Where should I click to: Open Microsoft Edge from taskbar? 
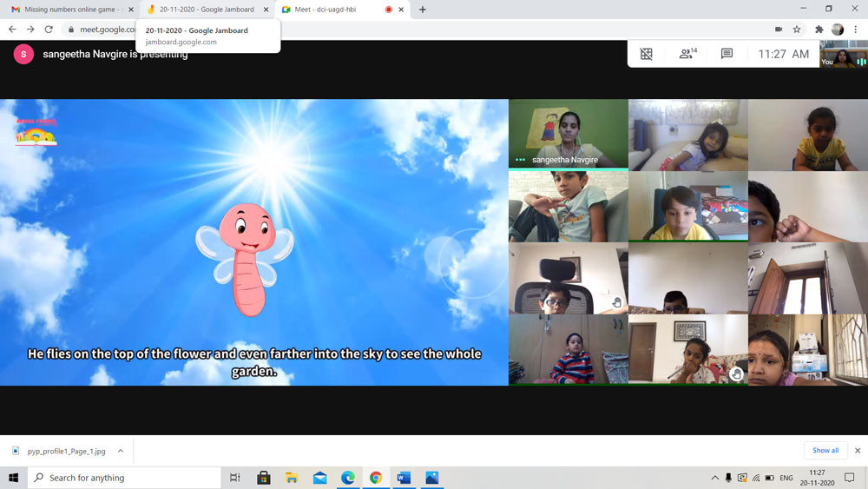pyautogui.click(x=348, y=478)
